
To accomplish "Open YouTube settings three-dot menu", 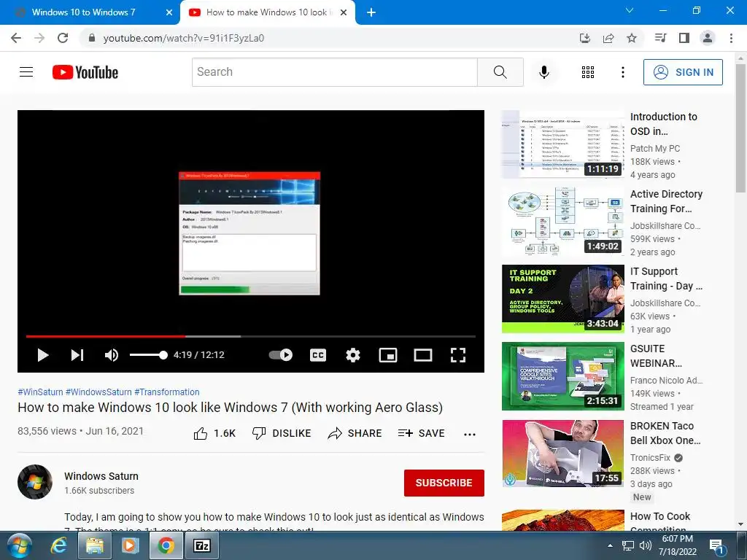I will [x=623, y=72].
